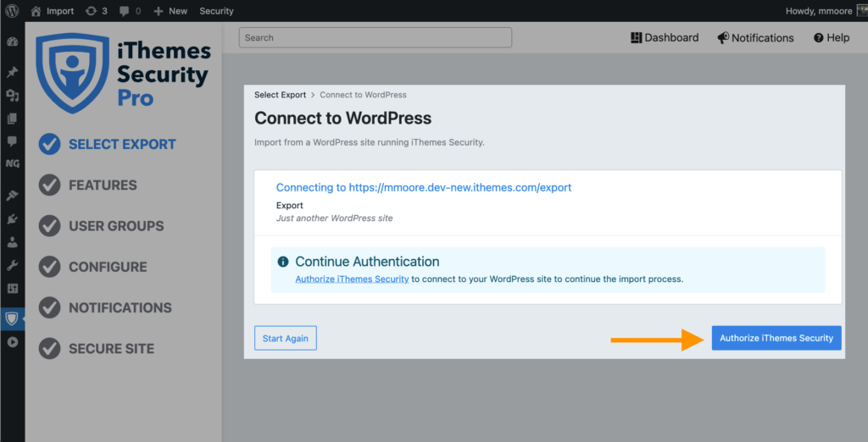Click the Notifications step checkmark icon
868x442 pixels.
coord(49,307)
